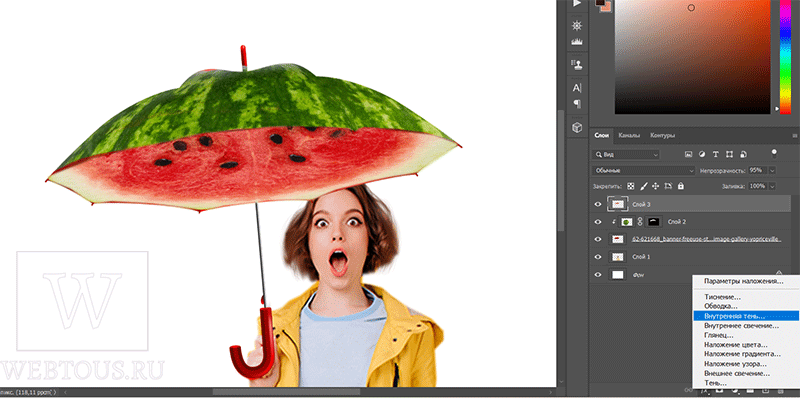Click the smart object filter icon
This screenshot has width=800, height=398.
743,154
